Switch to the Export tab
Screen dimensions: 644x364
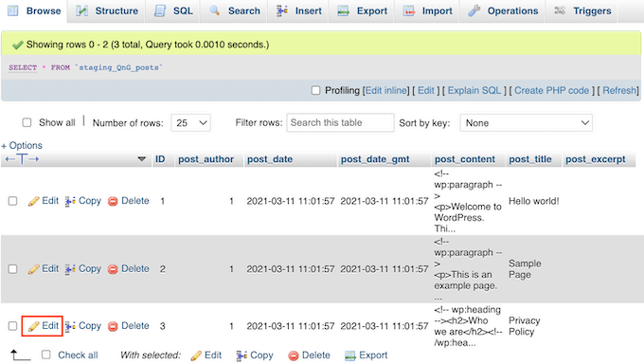coord(362,11)
